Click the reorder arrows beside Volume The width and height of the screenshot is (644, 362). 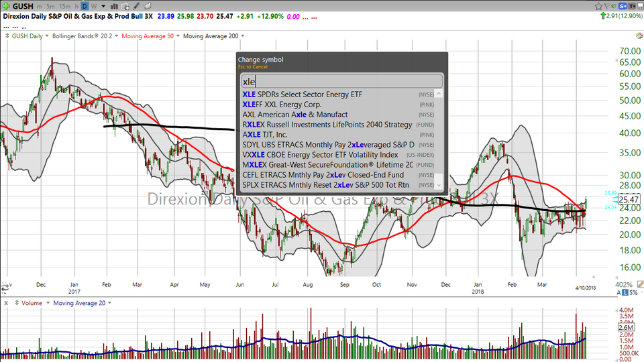click(x=17, y=303)
